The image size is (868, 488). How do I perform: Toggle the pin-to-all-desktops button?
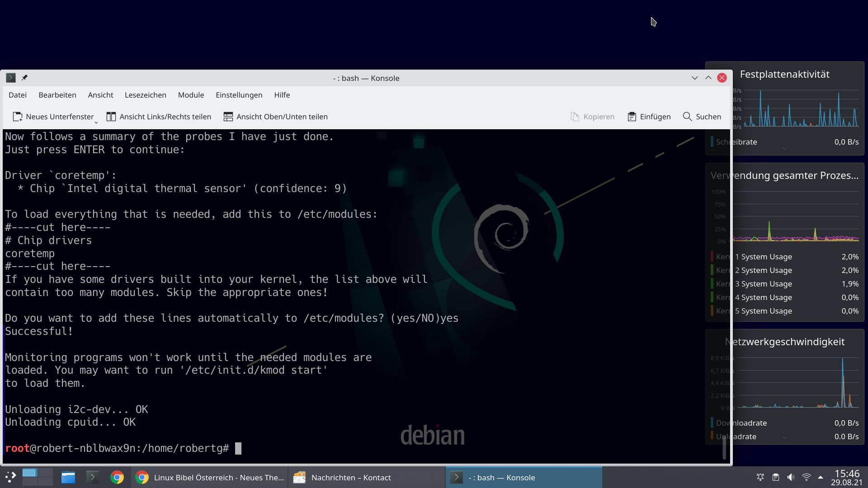point(25,77)
